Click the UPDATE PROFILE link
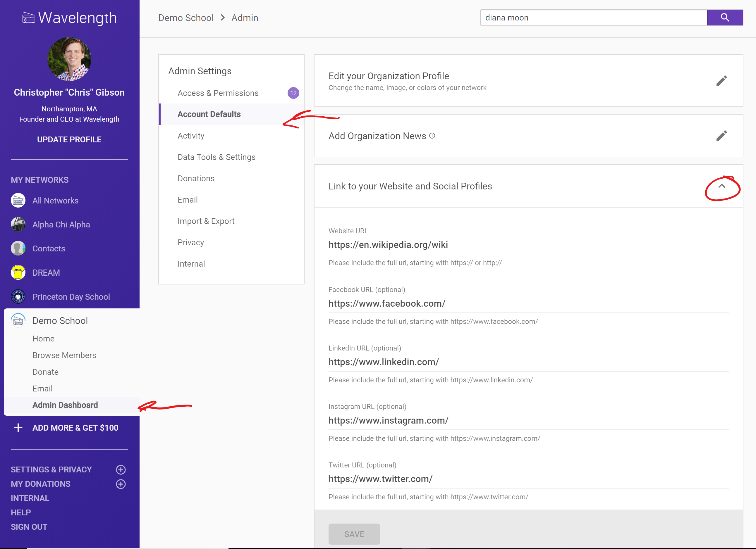The image size is (756, 549). (x=69, y=139)
